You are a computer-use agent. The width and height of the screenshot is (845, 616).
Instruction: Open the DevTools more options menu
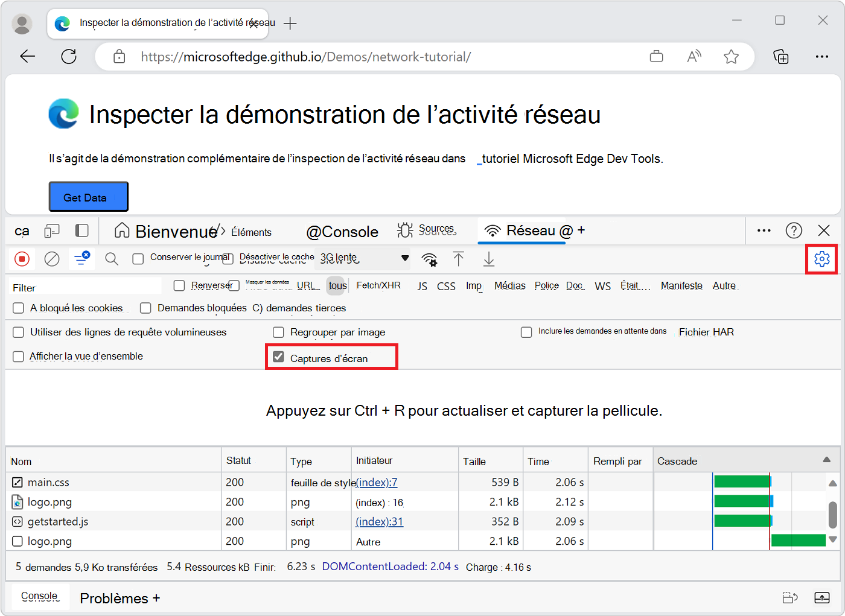pos(764,230)
